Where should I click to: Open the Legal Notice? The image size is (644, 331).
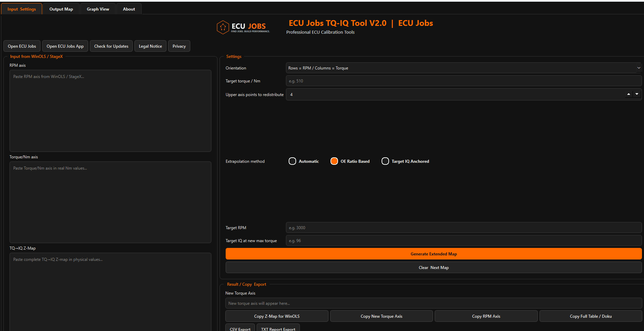pos(150,46)
